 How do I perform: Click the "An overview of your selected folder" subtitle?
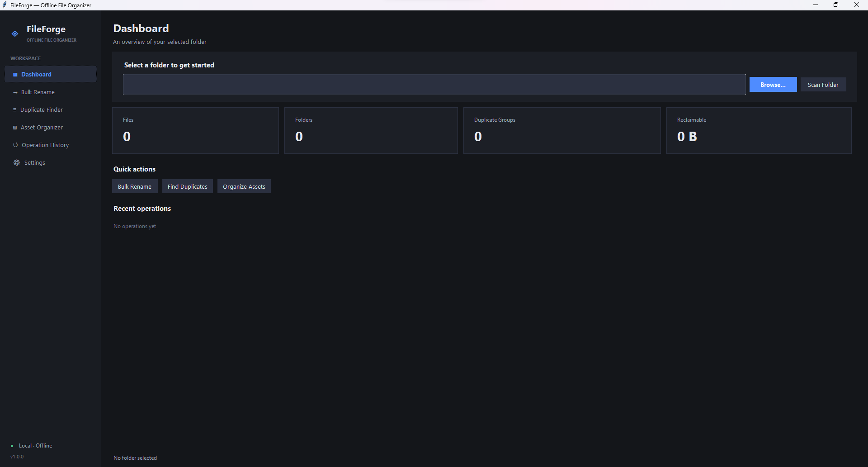[x=160, y=42]
